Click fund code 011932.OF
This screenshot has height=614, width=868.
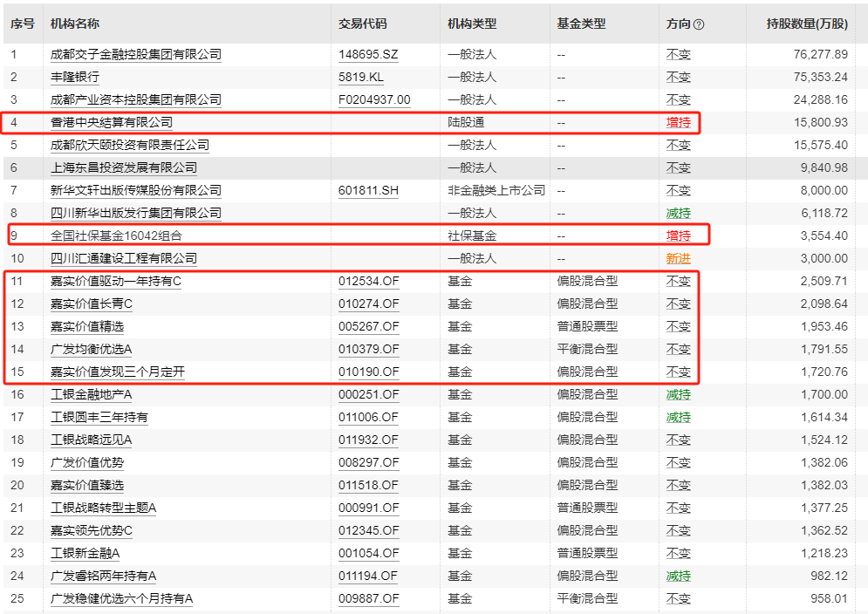pos(369,440)
